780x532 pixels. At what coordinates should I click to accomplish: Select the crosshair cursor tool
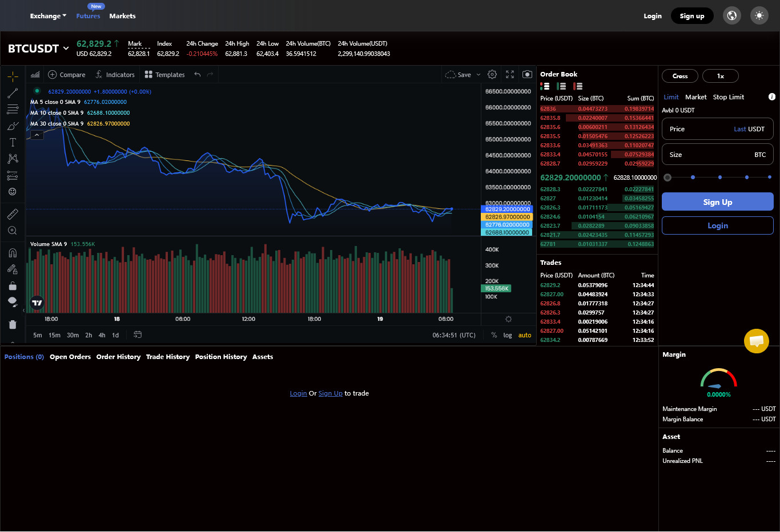[13, 76]
